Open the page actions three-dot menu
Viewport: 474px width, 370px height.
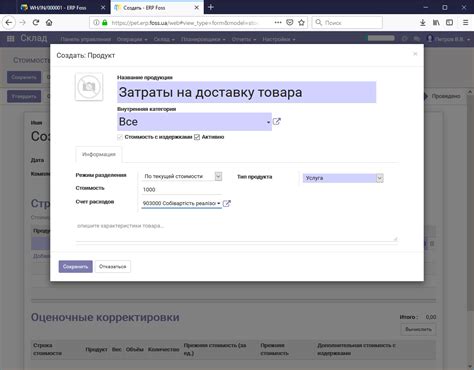[x=278, y=22]
